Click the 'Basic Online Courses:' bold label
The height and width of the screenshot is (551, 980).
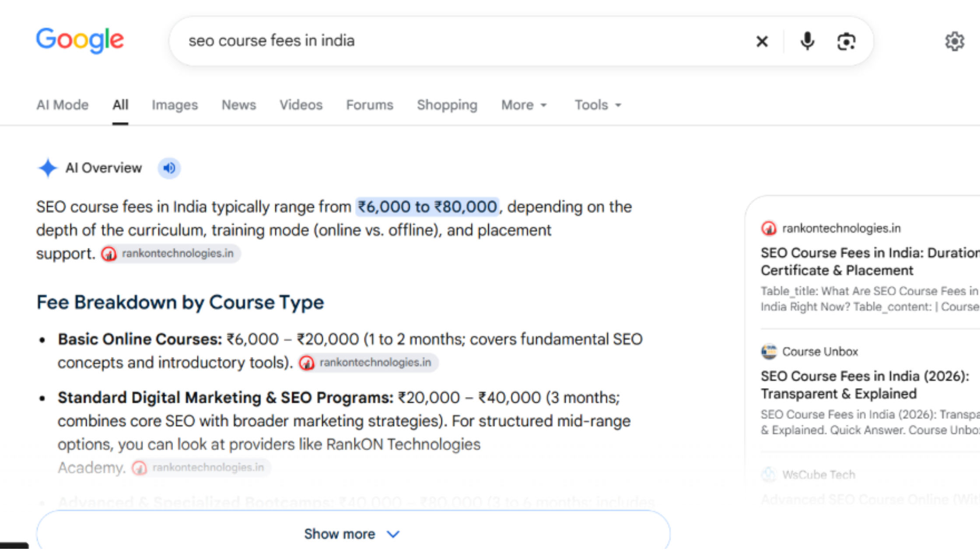point(140,339)
